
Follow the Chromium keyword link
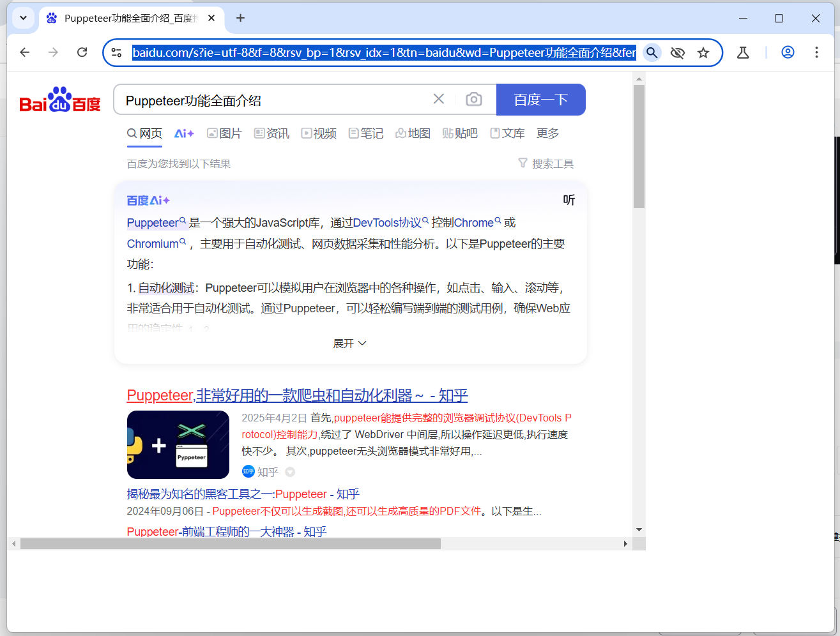click(x=157, y=244)
